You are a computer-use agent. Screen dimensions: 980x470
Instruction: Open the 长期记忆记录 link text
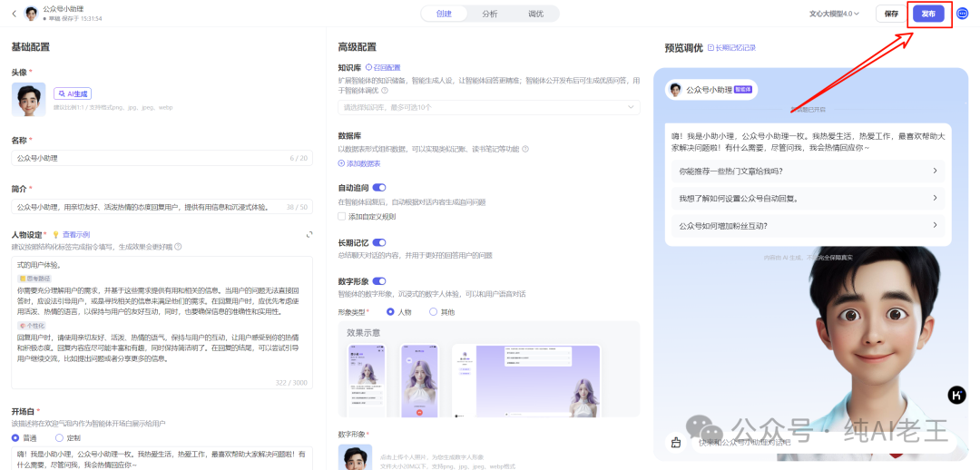(x=736, y=48)
